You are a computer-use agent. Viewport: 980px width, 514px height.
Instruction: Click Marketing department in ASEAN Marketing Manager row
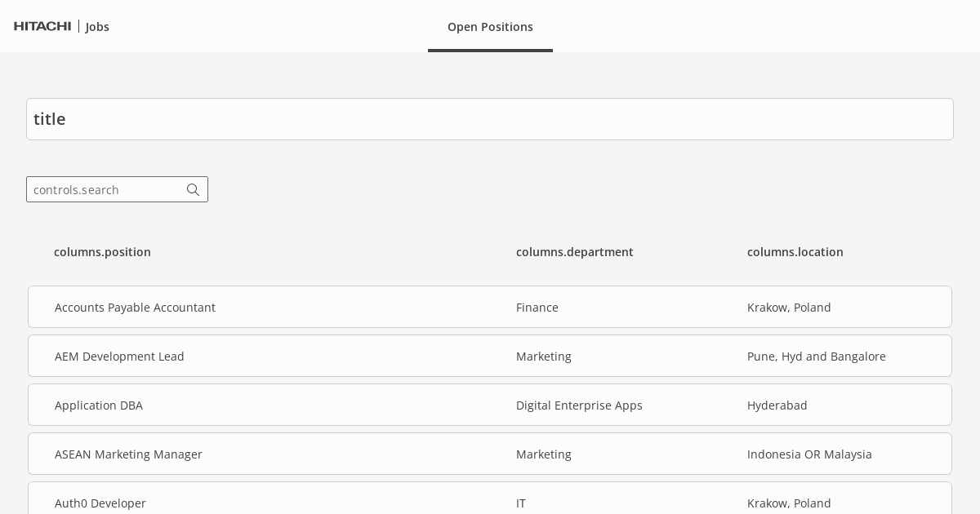point(544,454)
